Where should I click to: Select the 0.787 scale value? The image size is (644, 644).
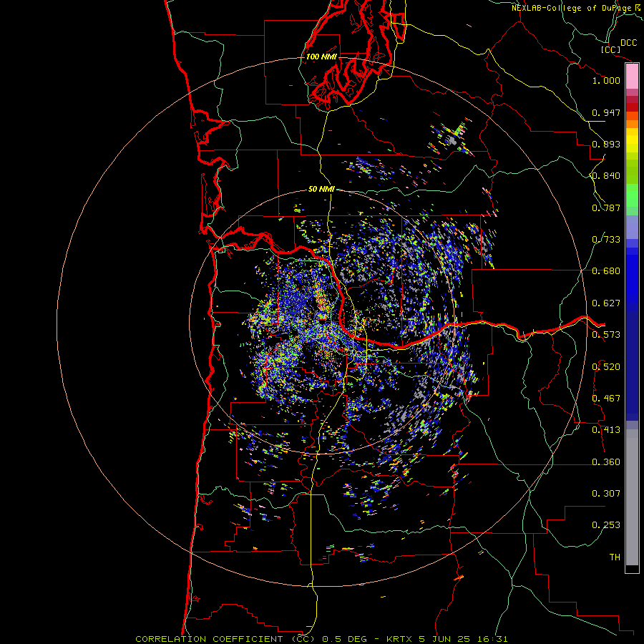[606, 208]
